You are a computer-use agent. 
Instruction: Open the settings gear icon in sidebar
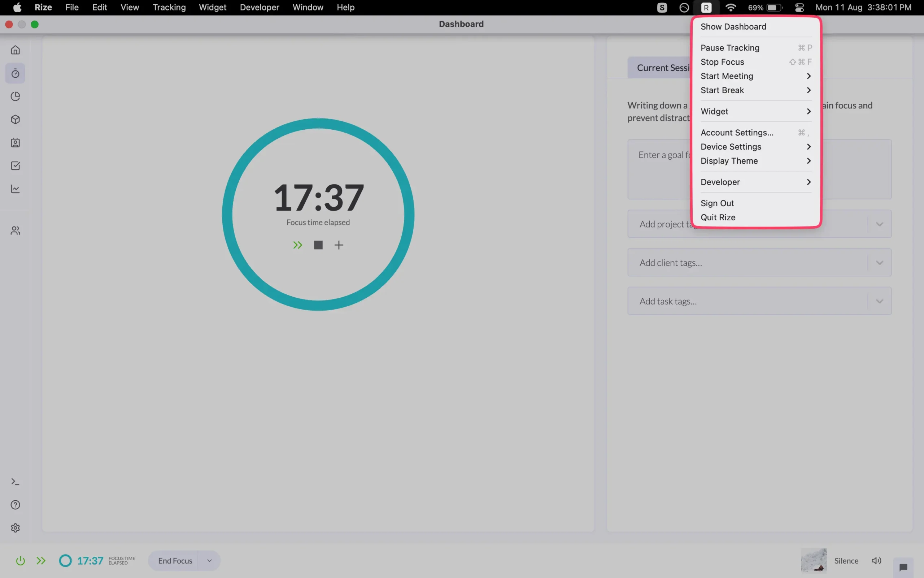15,528
